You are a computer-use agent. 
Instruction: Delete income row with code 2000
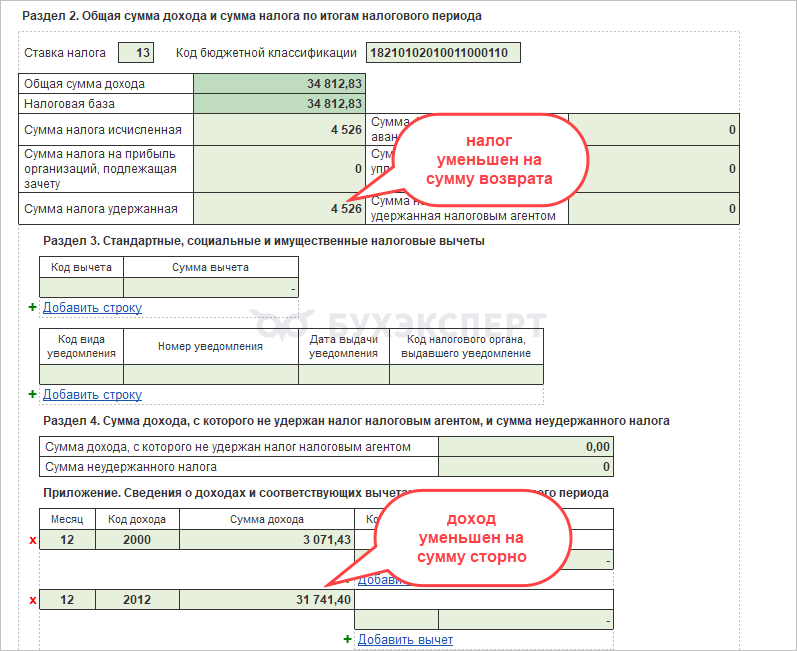point(33,540)
